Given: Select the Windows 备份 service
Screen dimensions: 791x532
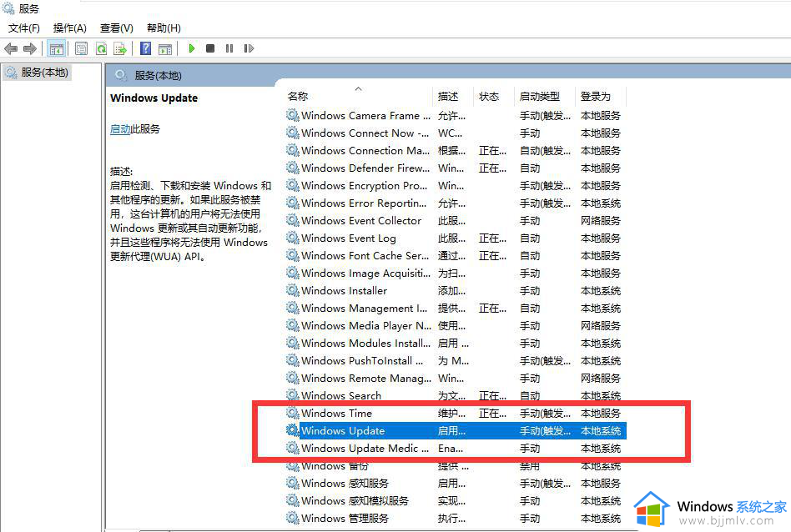Looking at the screenshot, I should [335, 466].
